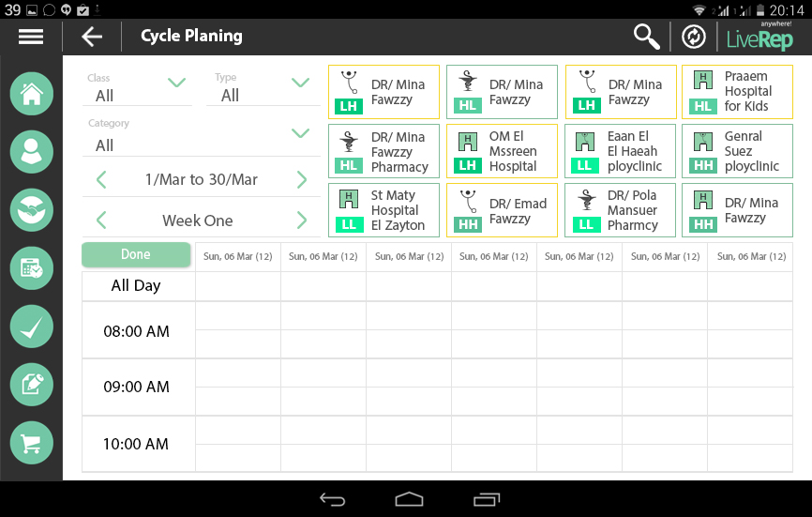Tap the Android back navigation button
812x517 pixels.
[x=333, y=499]
